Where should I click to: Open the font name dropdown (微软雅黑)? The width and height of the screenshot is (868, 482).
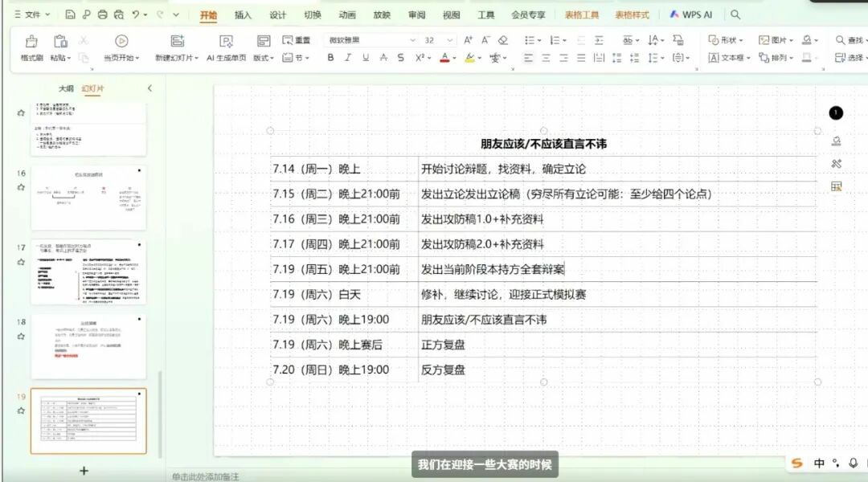click(412, 40)
